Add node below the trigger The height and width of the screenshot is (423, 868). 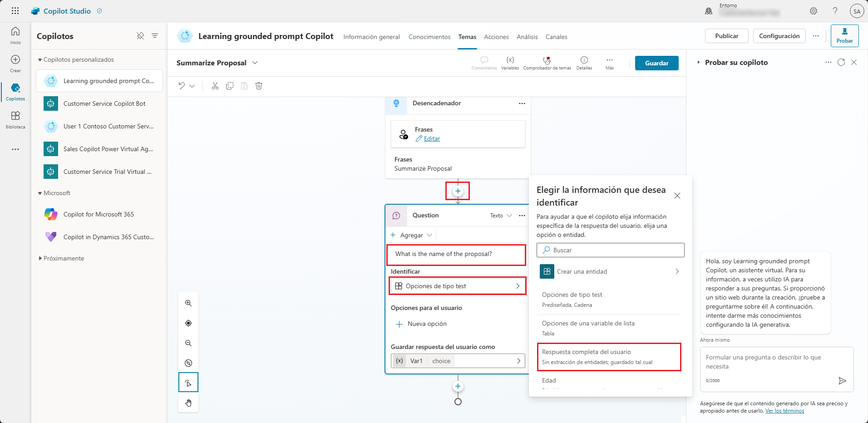[458, 191]
